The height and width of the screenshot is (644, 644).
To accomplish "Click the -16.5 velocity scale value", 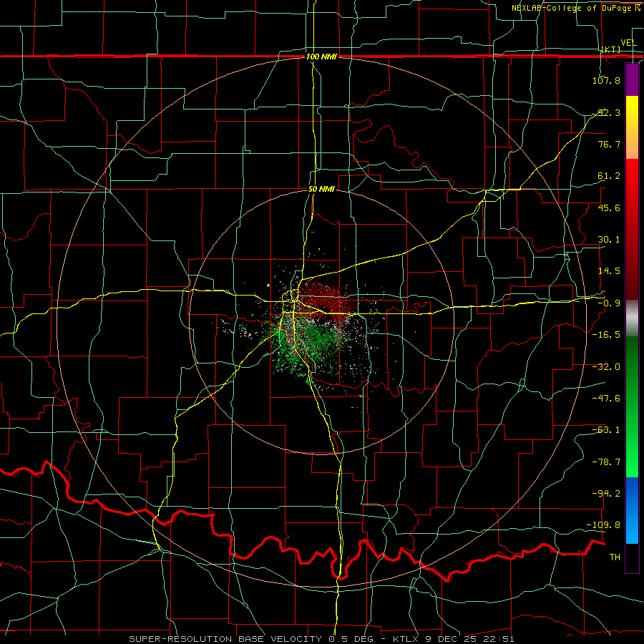I will click(606, 335).
